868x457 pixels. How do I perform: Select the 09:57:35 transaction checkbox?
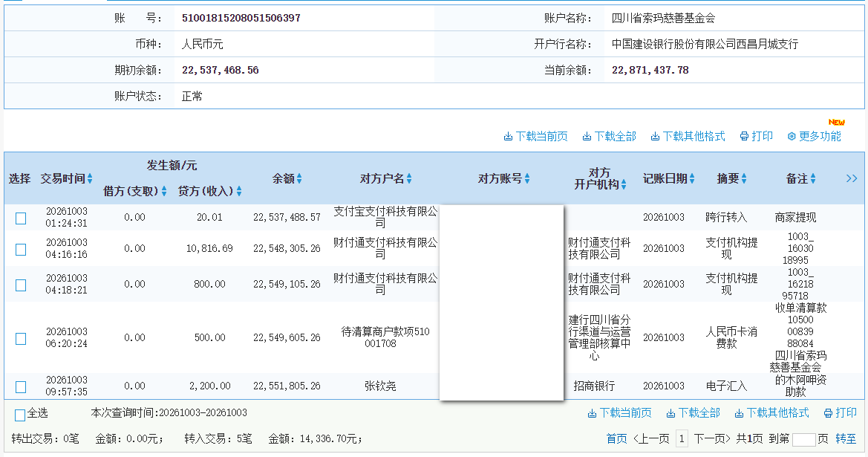[x=21, y=386]
